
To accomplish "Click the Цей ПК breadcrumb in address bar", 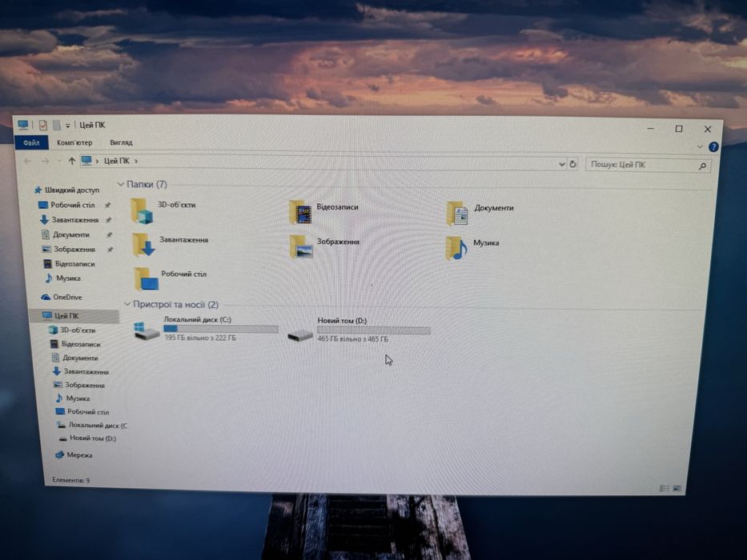I will [x=117, y=161].
